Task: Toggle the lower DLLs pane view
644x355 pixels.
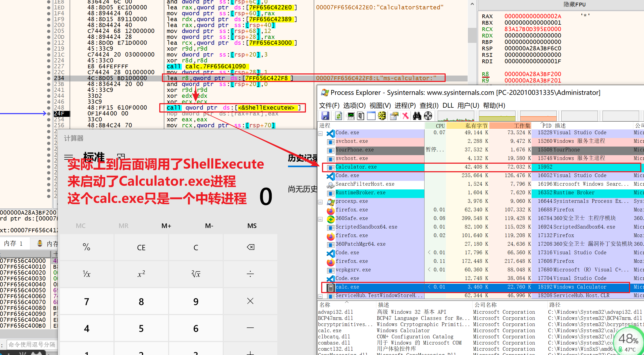Action: 371,115
